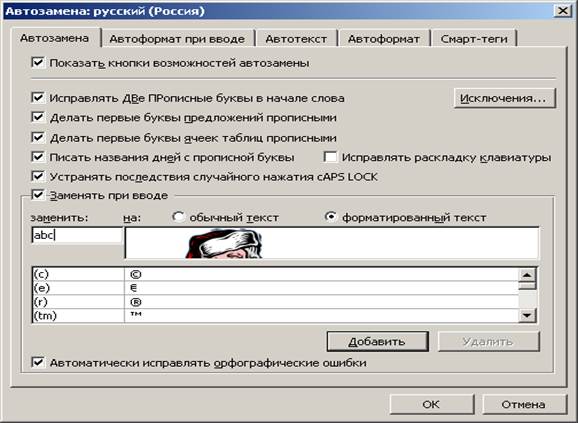The width and height of the screenshot is (578, 423).
Task: Close the Автозамена dialog window
Action: 563,11
